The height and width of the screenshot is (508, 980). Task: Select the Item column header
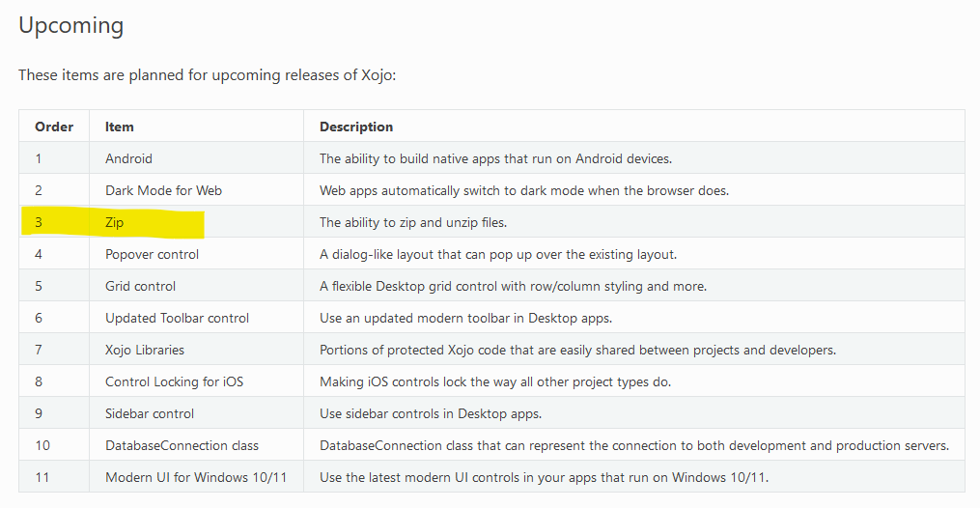(x=120, y=127)
